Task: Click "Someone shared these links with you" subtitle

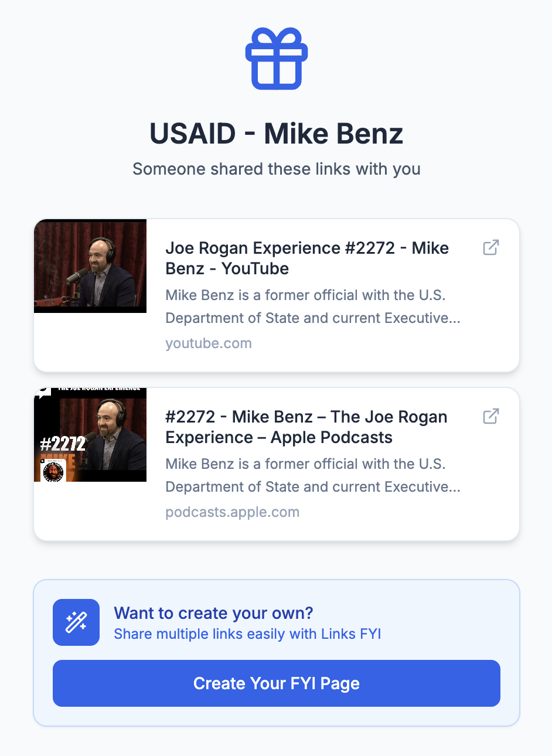Action: pos(276,169)
